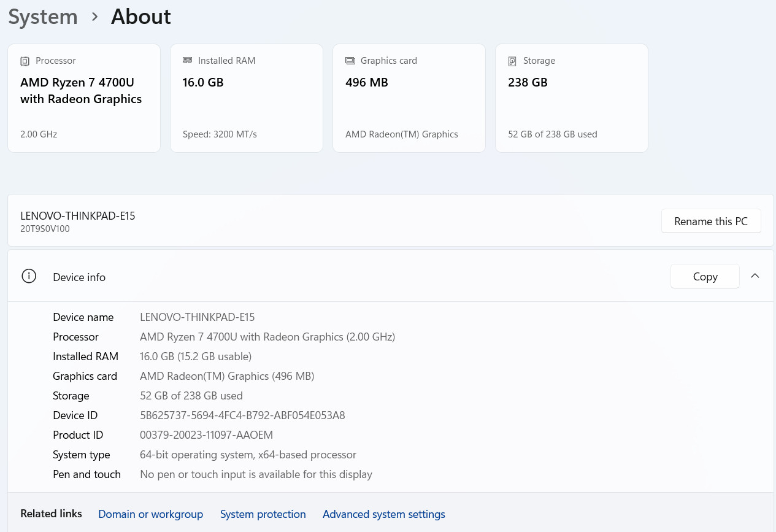This screenshot has width=776, height=532.
Task: Click the Processor chip icon
Action: [x=25, y=61]
